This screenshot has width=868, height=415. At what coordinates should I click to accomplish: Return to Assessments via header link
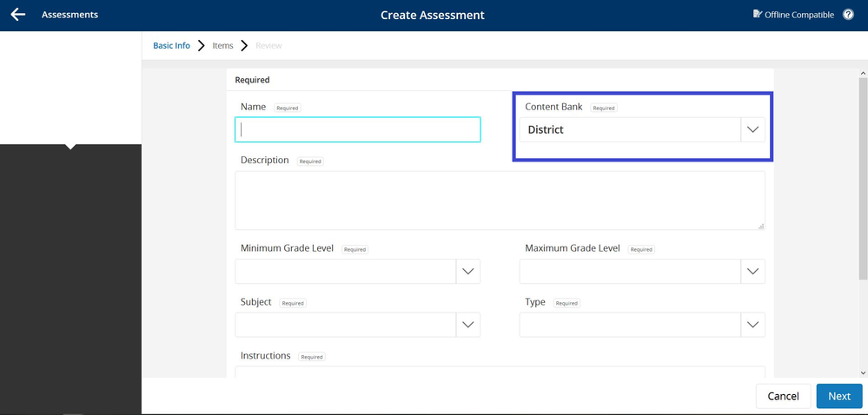70,15
